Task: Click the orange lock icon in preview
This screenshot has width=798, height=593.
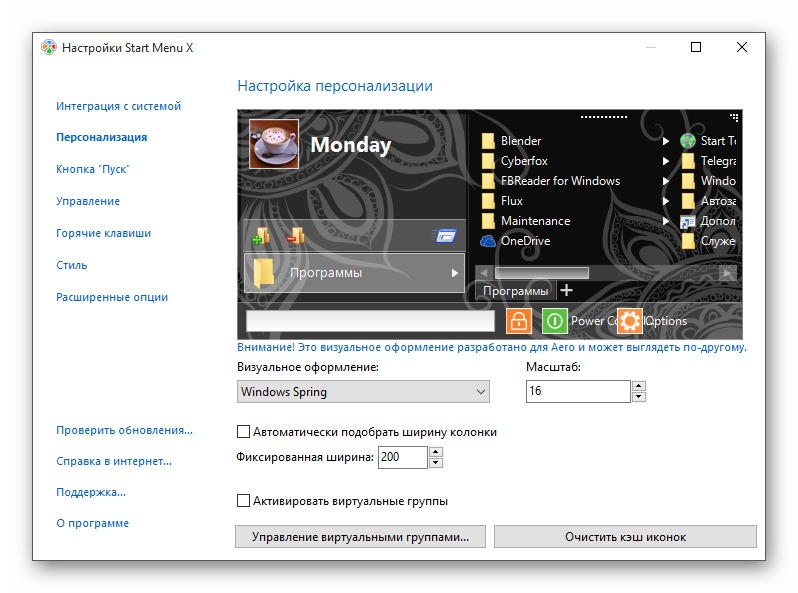Action: (519, 321)
